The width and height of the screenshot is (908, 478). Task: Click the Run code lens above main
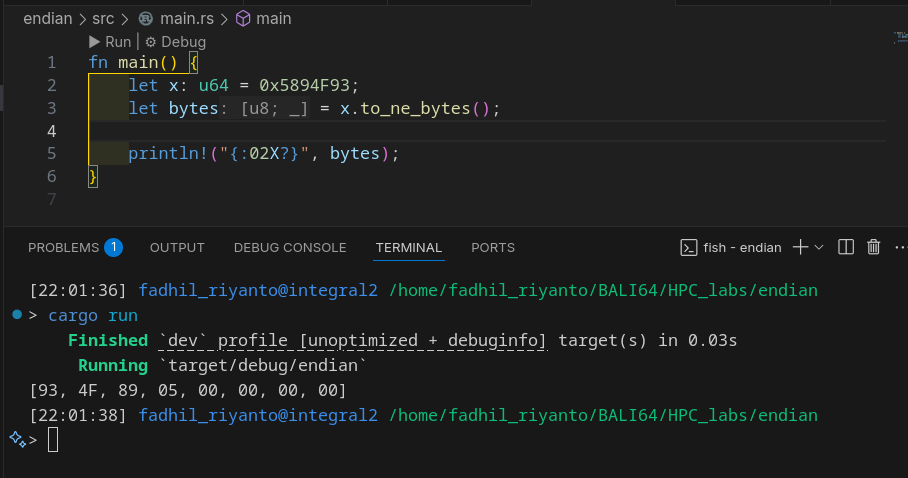point(110,42)
